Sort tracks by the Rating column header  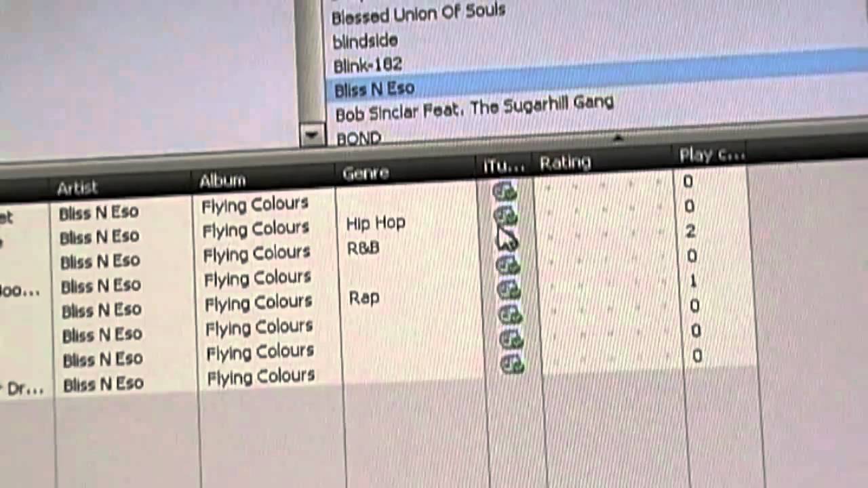point(566,163)
